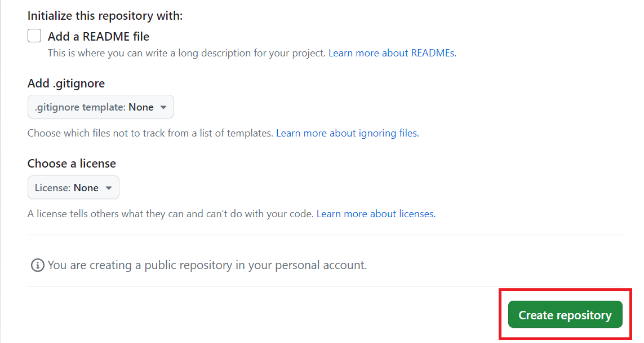Click the "Choose a license" section heading

[72, 163]
